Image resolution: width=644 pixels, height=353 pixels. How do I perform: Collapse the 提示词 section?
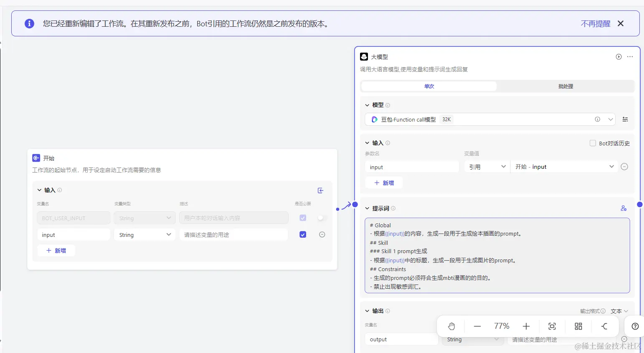(x=367, y=208)
